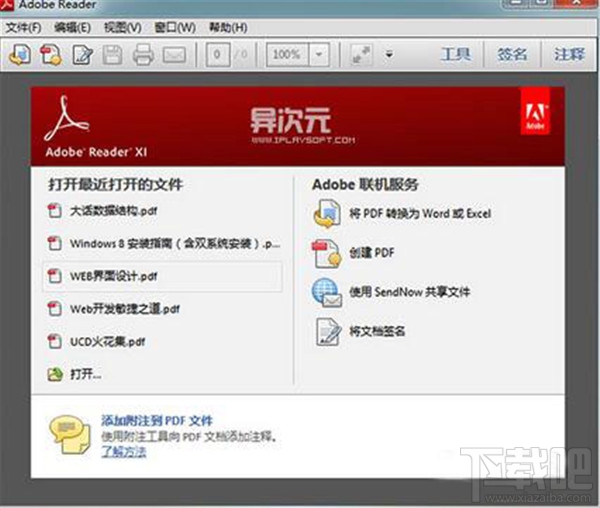Open the zoom percentage dropdown arrow
Image resolution: width=600 pixels, height=508 pixels.
tap(319, 55)
